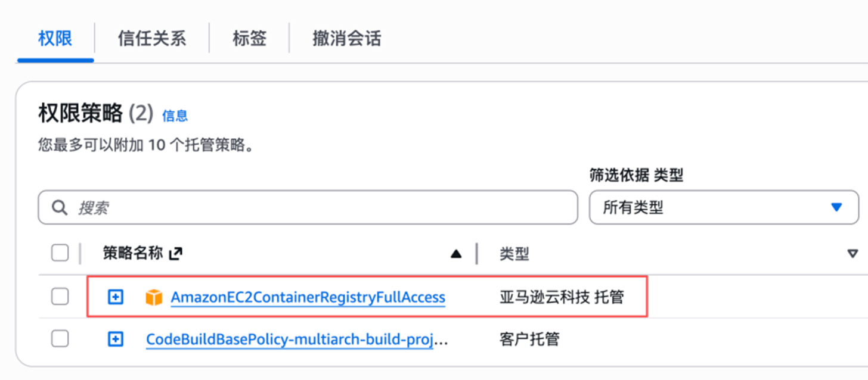Sort by 策略名称 using ascending arrow

click(x=456, y=254)
